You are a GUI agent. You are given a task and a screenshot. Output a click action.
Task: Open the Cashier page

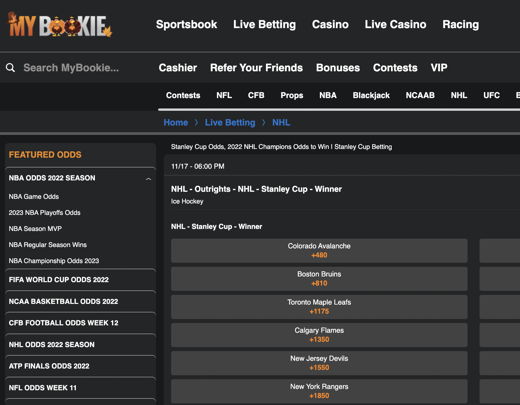pos(178,68)
